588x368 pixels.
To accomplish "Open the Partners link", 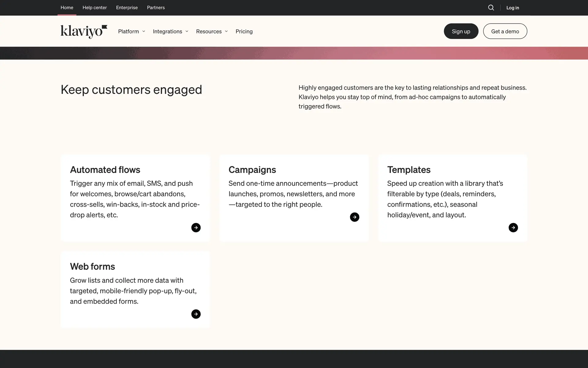I will click(156, 8).
